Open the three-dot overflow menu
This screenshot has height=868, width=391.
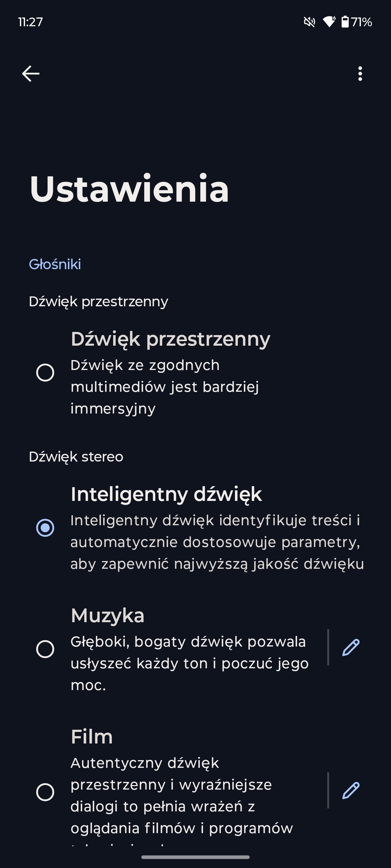point(360,74)
